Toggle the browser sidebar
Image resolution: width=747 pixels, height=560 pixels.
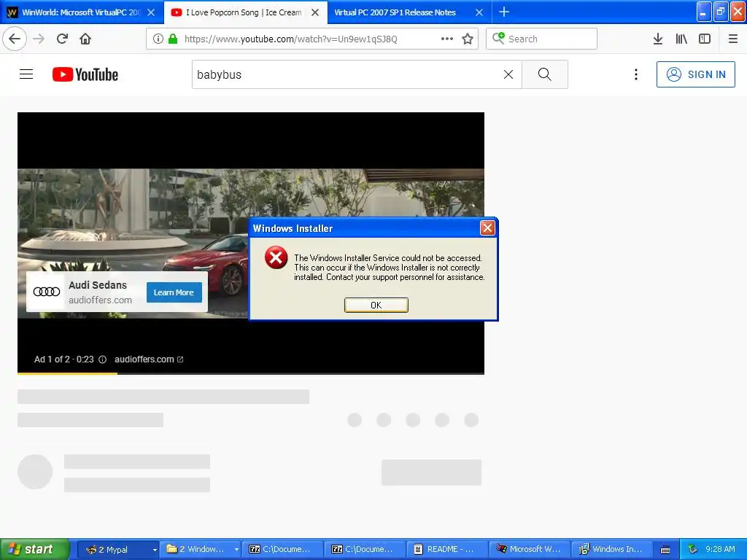(705, 39)
